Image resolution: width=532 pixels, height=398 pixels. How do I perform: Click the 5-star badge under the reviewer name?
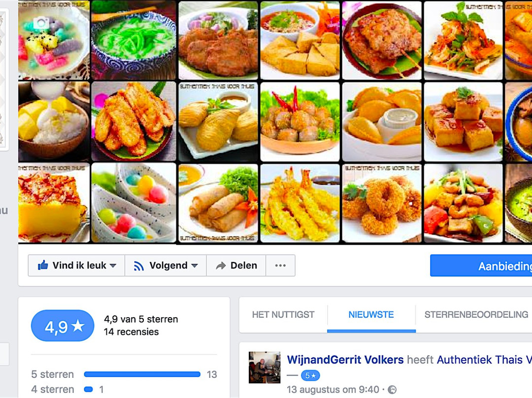[x=310, y=376]
